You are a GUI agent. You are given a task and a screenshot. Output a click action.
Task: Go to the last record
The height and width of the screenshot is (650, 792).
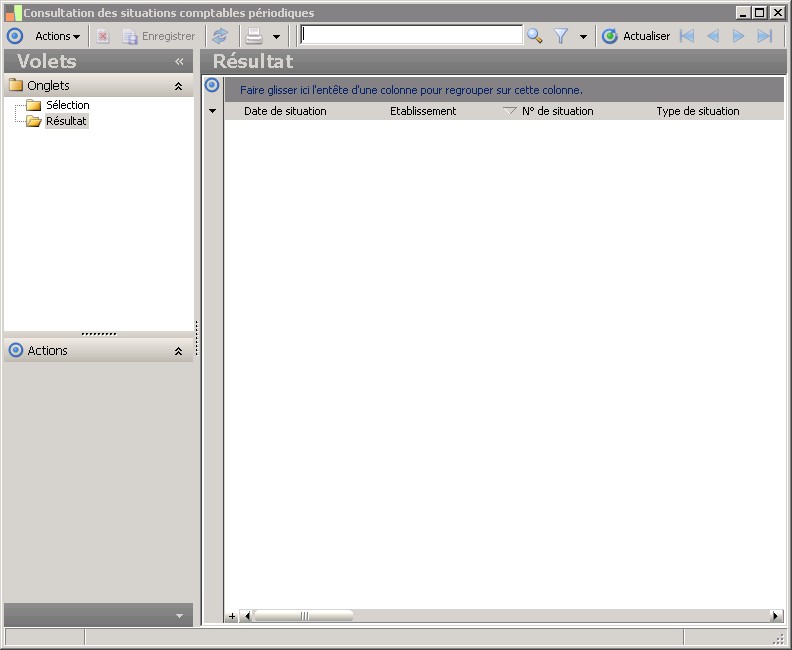765,36
